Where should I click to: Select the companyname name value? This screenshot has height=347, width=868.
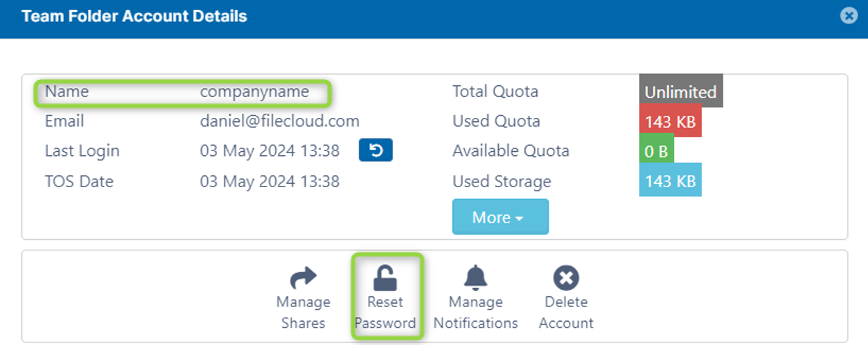click(x=254, y=92)
